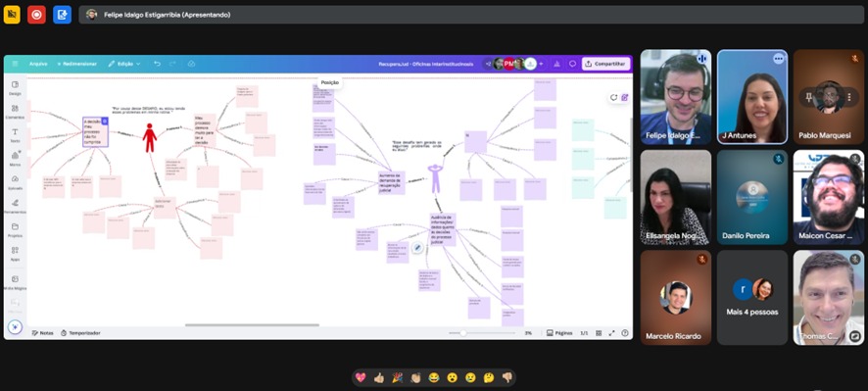Open the Elementos panel
This screenshot has height=391, width=868.
point(15,112)
